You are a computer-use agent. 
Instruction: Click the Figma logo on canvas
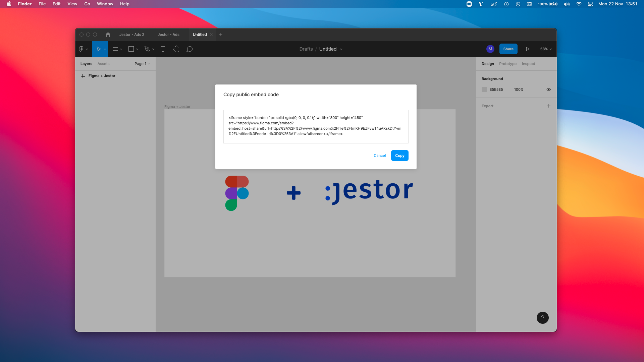[x=237, y=193]
